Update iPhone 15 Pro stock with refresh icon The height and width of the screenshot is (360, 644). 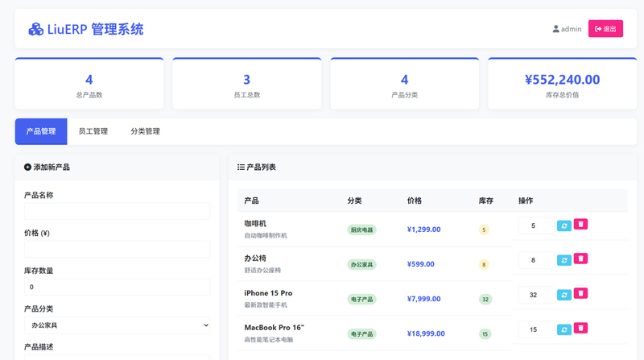(563, 295)
